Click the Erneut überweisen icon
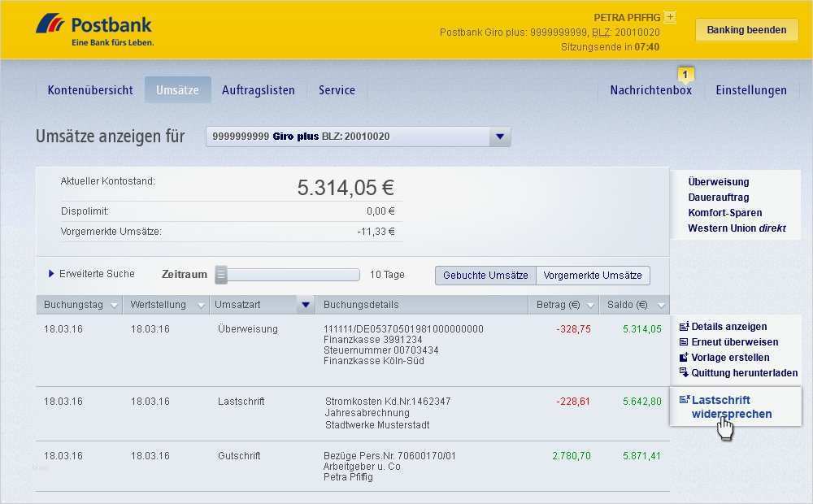The height and width of the screenshot is (504, 813). (684, 341)
